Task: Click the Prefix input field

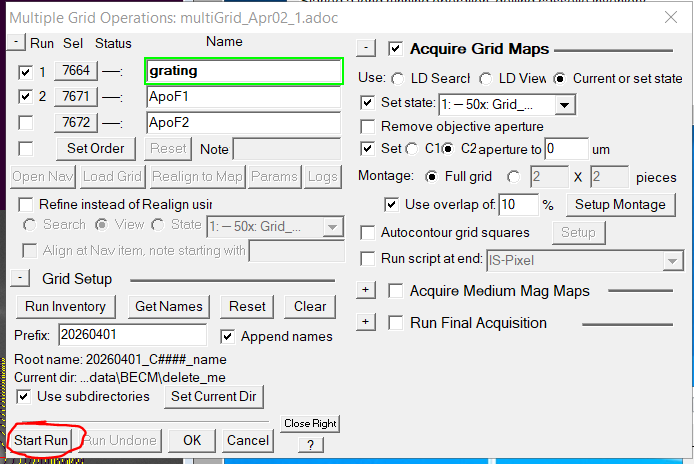Action: [x=132, y=335]
